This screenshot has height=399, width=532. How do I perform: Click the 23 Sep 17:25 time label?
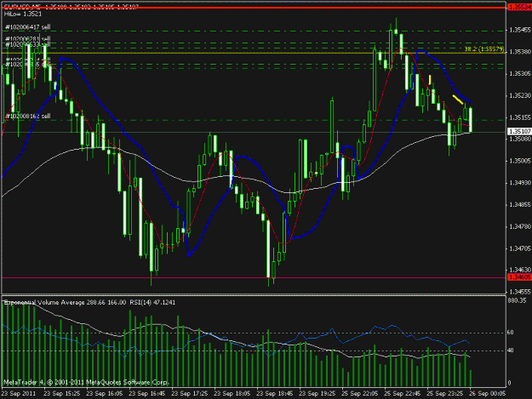(190, 394)
